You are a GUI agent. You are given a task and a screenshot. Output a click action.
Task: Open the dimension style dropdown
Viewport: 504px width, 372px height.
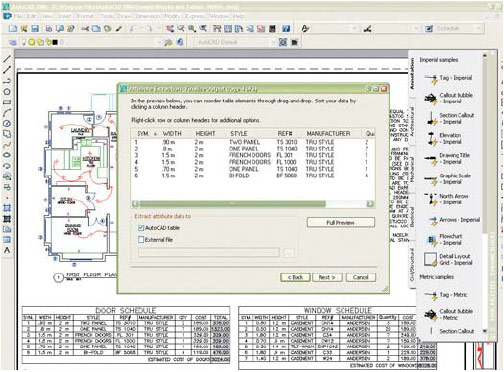[416, 29]
